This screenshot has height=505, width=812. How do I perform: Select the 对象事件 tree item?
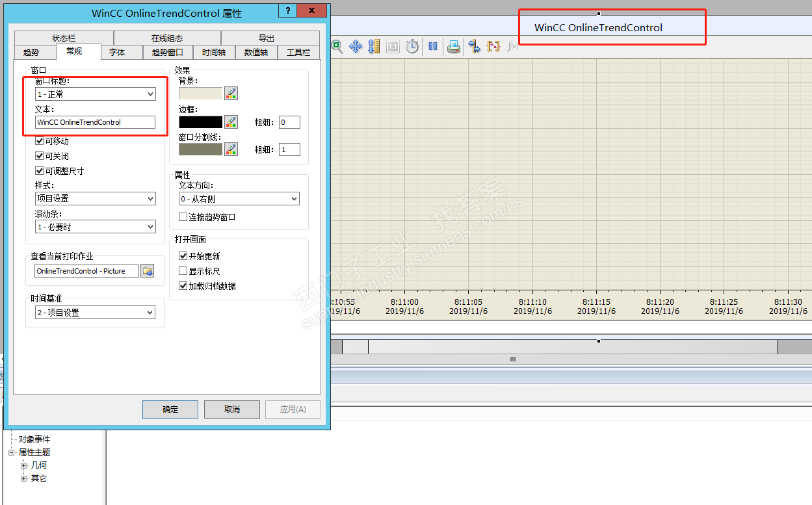click(34, 439)
